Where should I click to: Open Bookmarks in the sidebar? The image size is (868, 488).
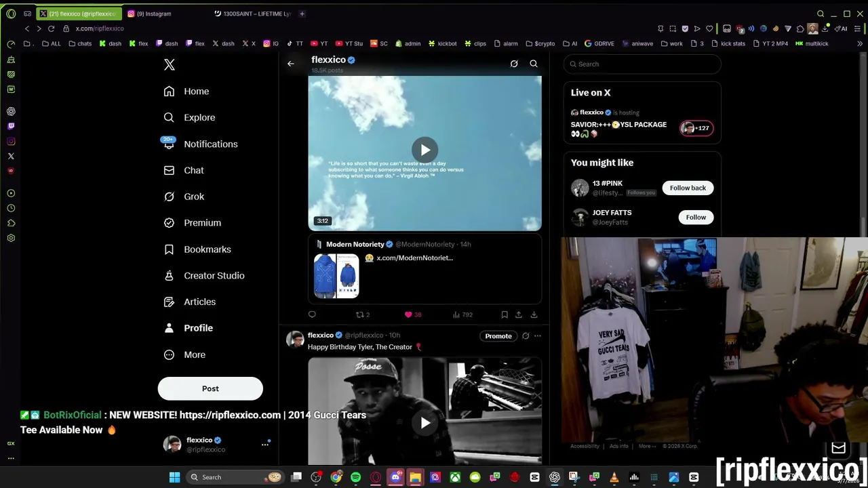[x=197, y=249]
